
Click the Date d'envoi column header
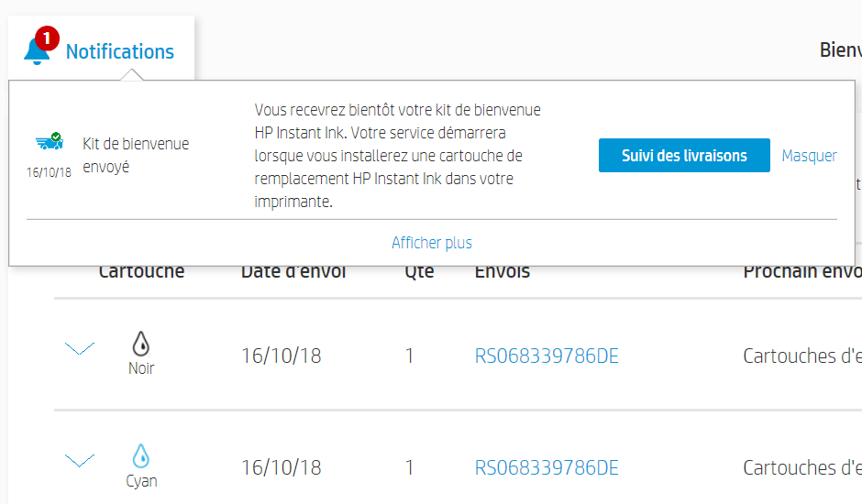click(293, 272)
